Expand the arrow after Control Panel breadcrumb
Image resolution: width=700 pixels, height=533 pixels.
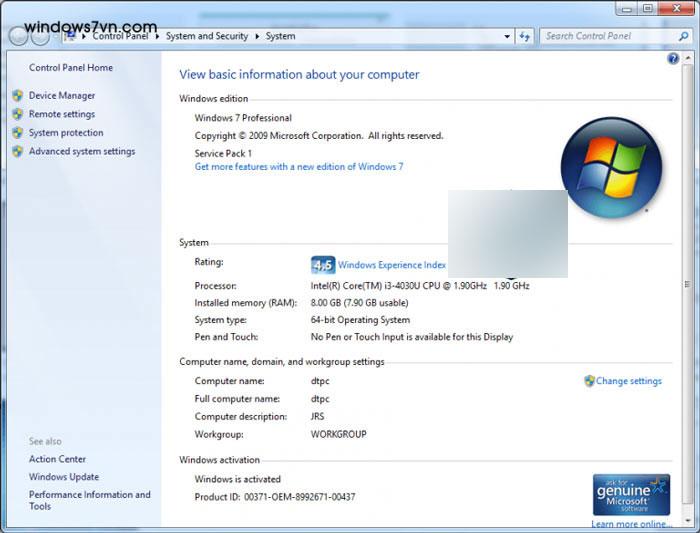[x=158, y=36]
